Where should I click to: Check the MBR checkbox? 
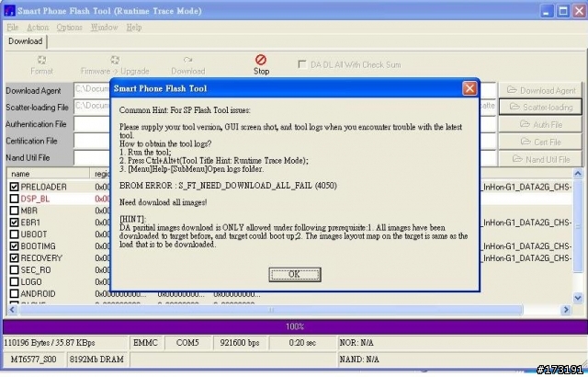[x=15, y=211]
